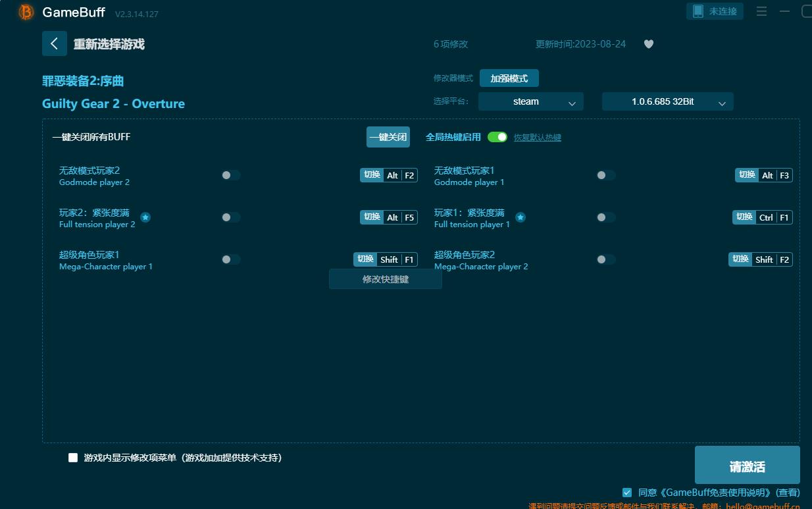Toggle Godmode player 1 switch
The height and width of the screenshot is (509, 812).
click(x=606, y=175)
